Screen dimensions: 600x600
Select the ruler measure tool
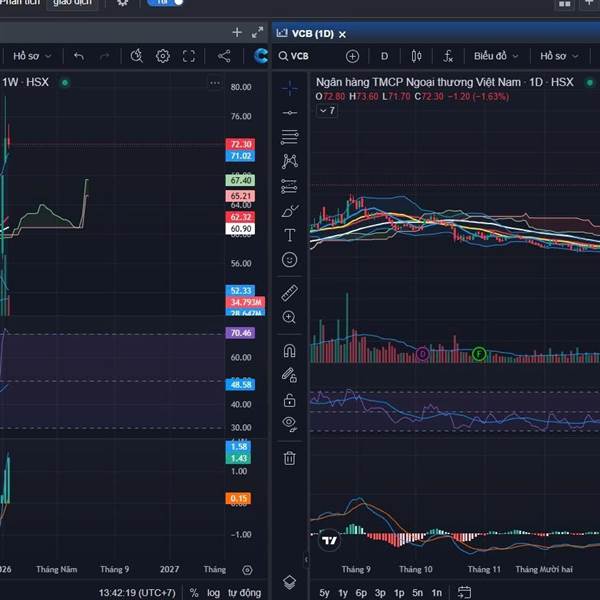(x=290, y=293)
